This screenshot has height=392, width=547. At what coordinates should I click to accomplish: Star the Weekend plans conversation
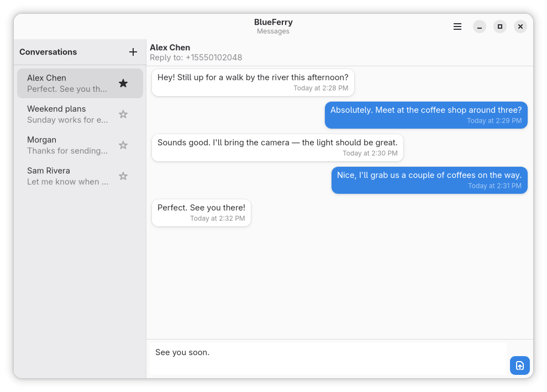(x=123, y=114)
